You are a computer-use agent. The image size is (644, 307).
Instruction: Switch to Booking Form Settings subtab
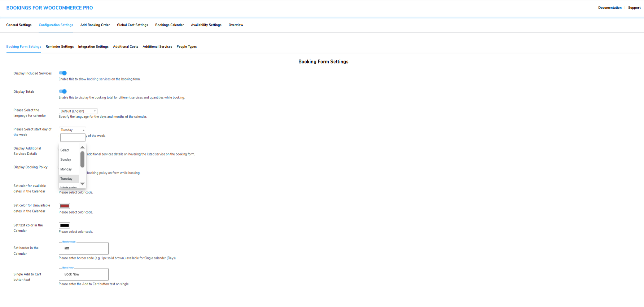coord(23,47)
